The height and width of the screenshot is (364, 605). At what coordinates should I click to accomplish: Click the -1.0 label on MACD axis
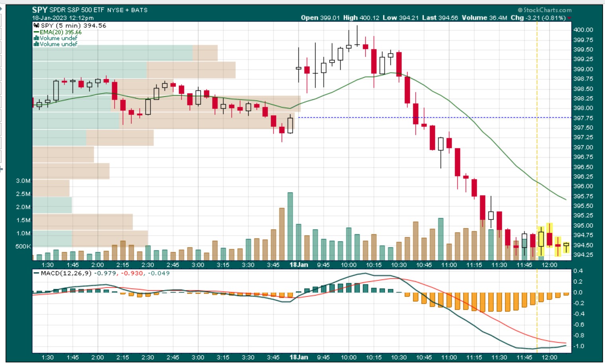click(x=579, y=346)
